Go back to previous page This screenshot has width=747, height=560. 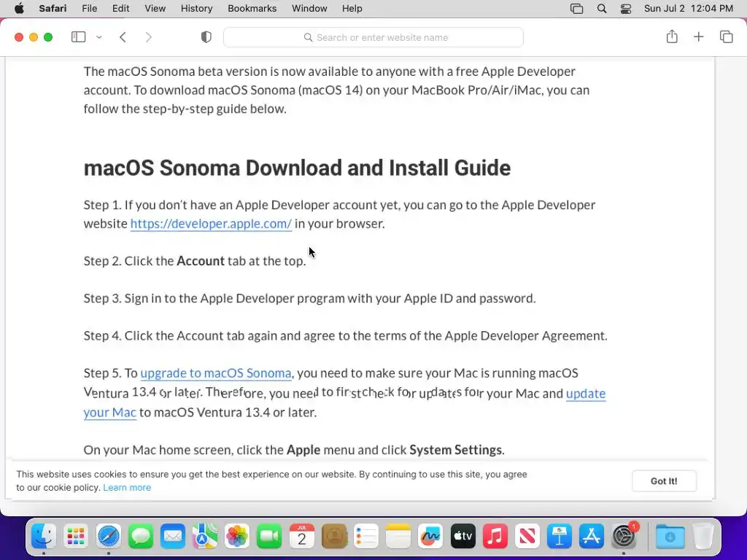coord(123,37)
